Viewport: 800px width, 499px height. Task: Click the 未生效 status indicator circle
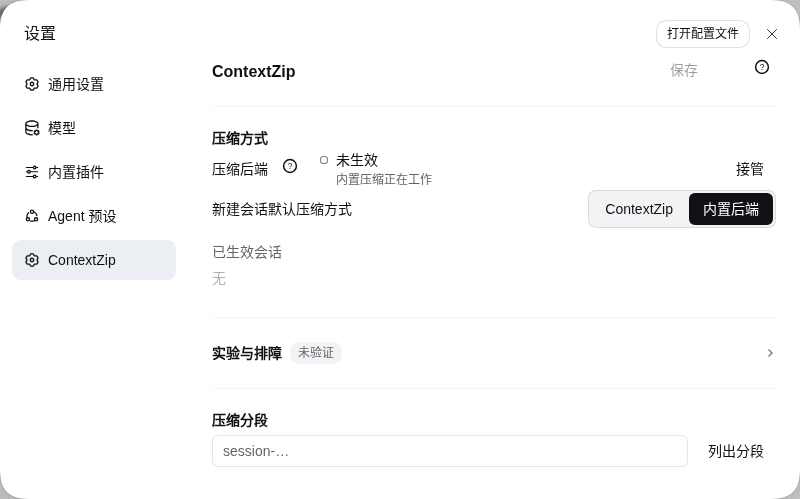click(x=323, y=160)
